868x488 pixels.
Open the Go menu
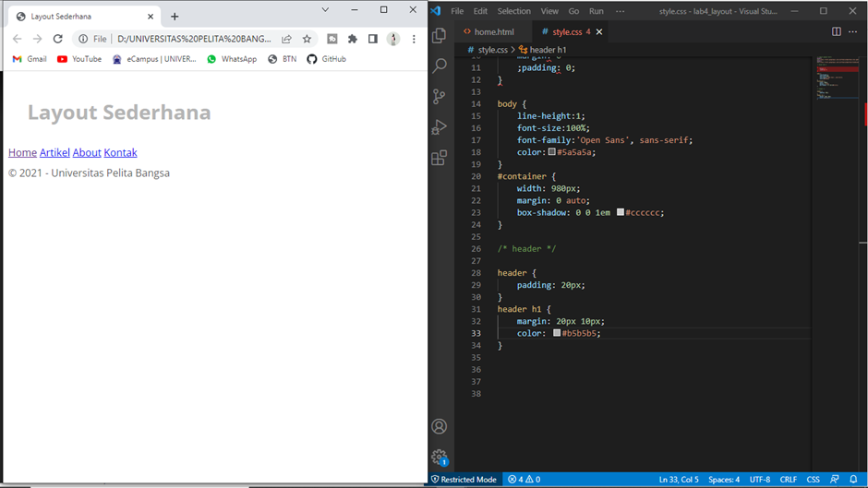click(x=573, y=11)
